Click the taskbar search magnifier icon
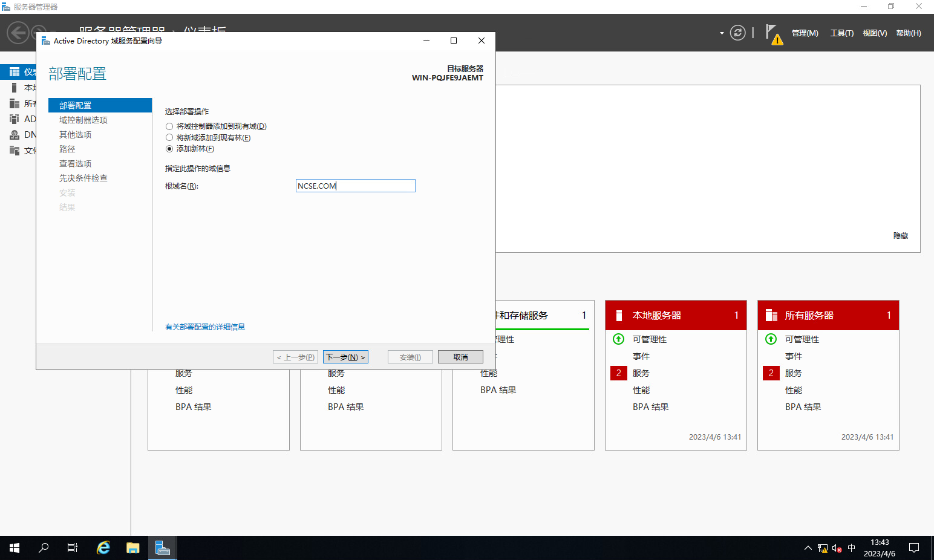 pos(44,548)
